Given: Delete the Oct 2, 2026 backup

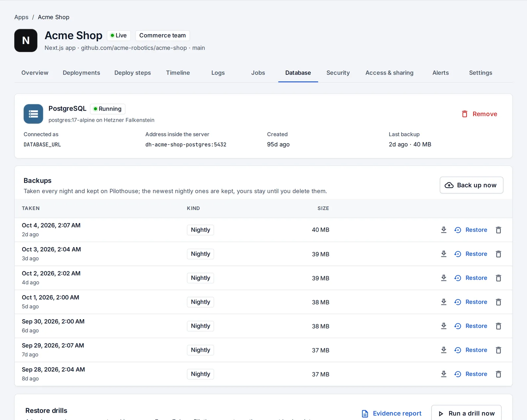Looking at the screenshot, I should pyautogui.click(x=499, y=278).
